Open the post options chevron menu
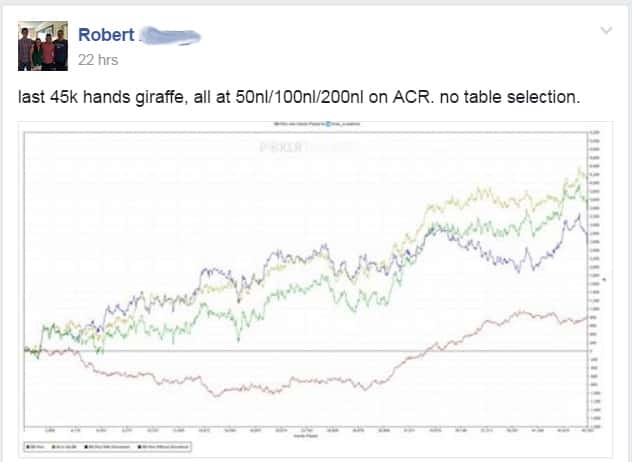 pyautogui.click(x=606, y=30)
